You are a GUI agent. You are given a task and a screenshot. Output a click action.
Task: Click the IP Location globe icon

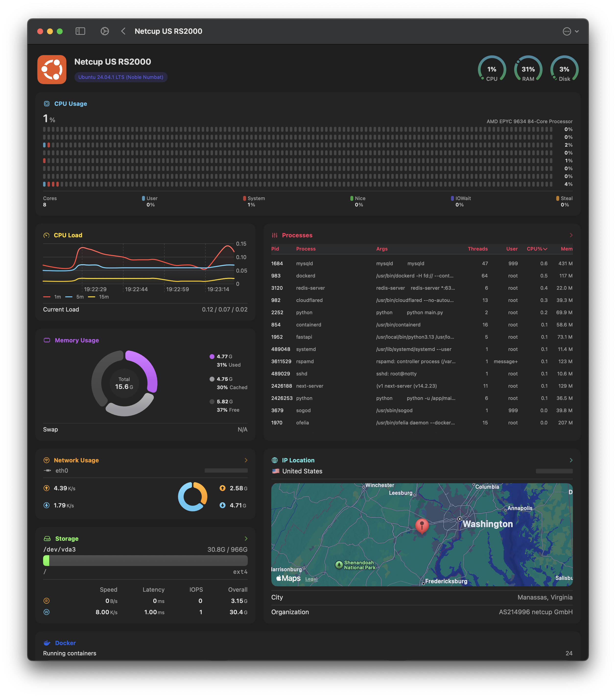coord(275,460)
